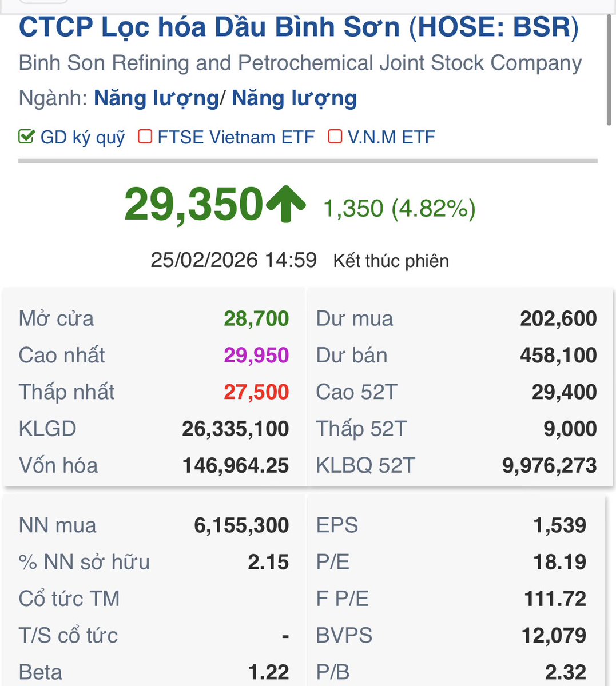This screenshot has width=616, height=686.
Task: Click the Vốn hóa label
Action: [x=58, y=465]
